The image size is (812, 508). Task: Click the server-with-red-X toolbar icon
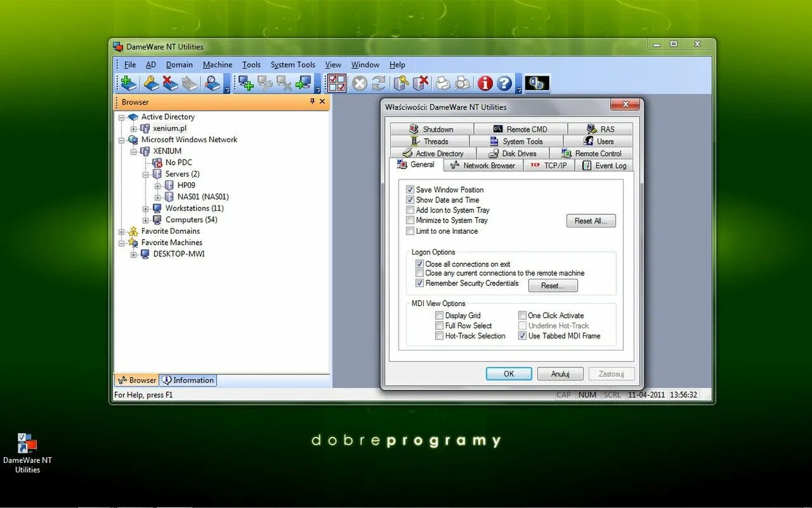[x=421, y=83]
